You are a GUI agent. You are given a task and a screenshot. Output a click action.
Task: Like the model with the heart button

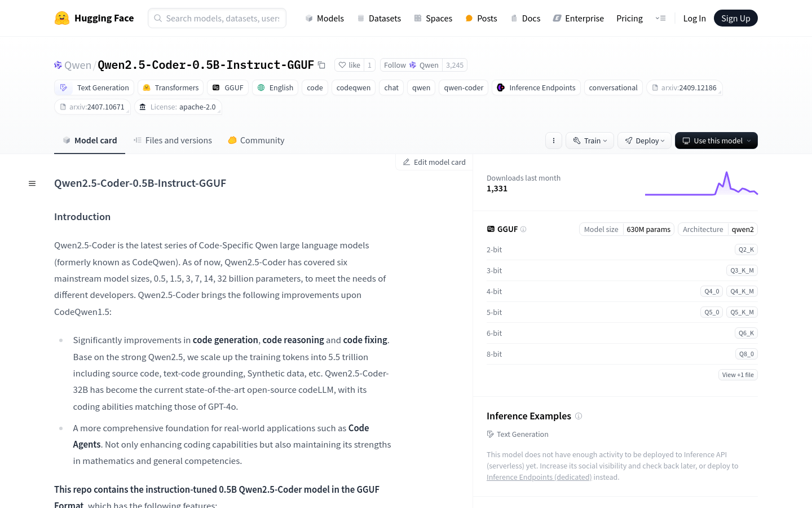(x=349, y=65)
